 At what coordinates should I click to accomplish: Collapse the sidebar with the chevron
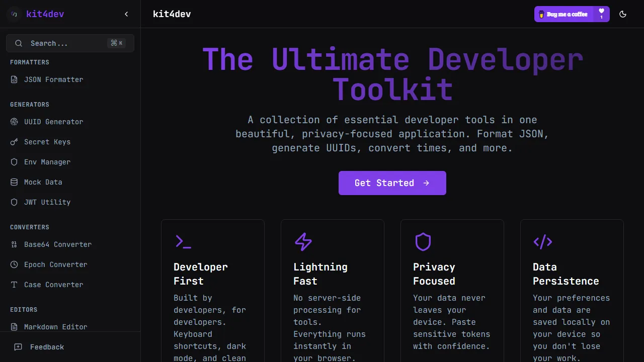tap(126, 14)
